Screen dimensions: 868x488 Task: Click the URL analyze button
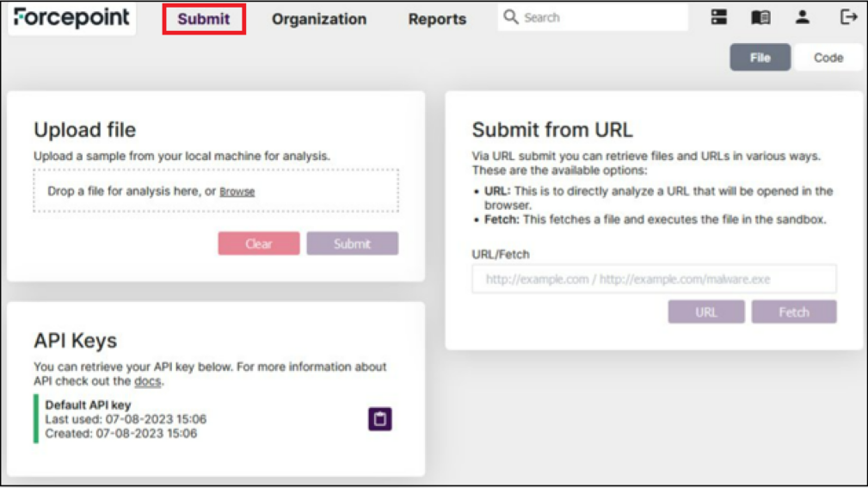pos(705,312)
